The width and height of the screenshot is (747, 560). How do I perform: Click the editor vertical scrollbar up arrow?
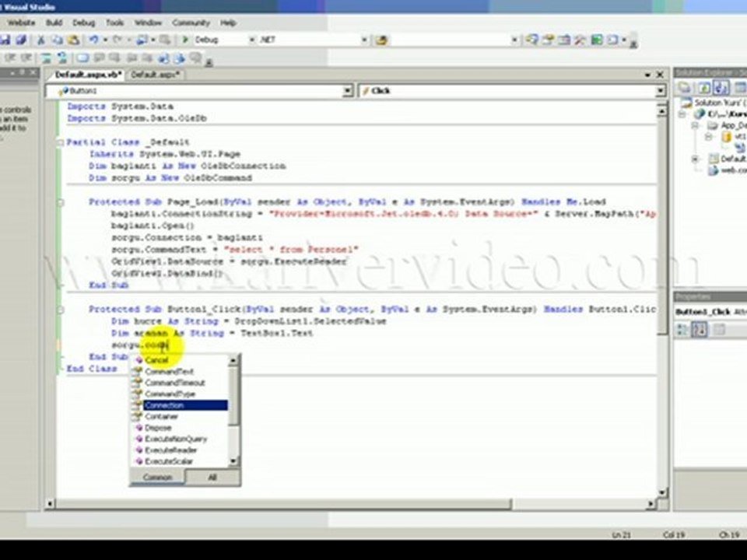click(x=662, y=111)
